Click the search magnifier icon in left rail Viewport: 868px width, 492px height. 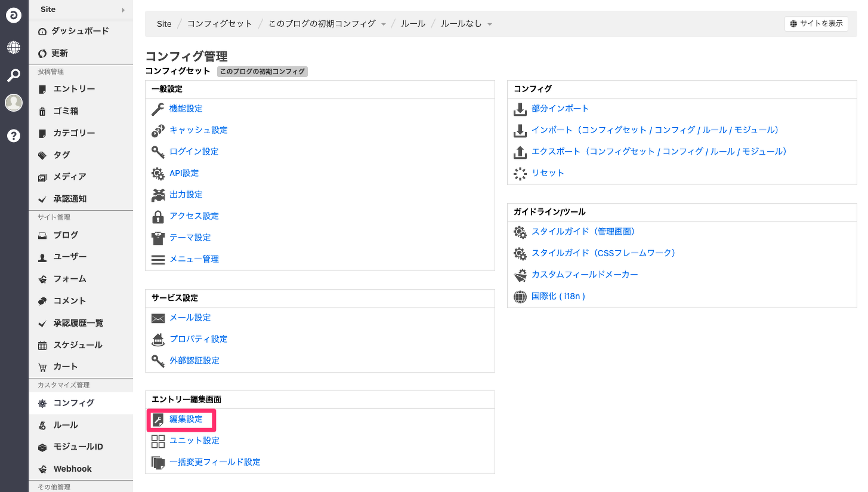coord(14,75)
